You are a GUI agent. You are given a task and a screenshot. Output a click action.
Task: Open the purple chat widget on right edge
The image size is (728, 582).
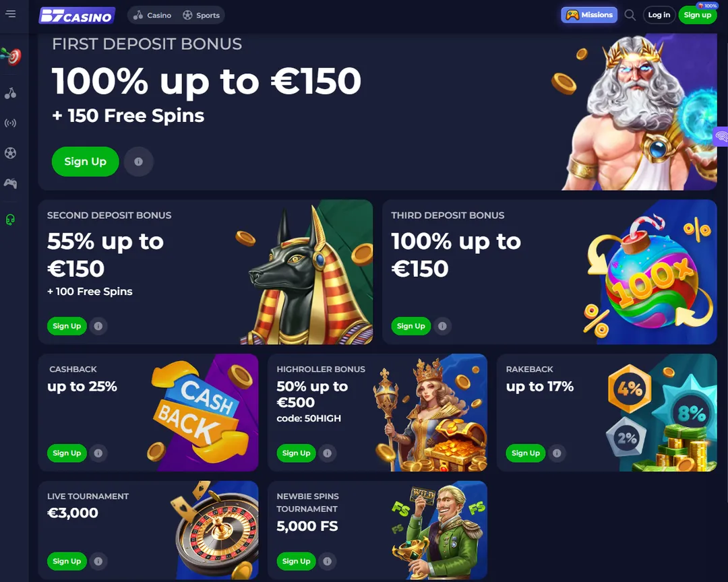point(721,137)
